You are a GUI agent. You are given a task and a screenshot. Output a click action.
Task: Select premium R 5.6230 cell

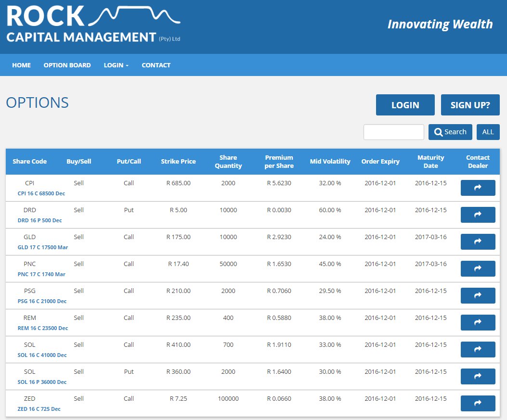(x=279, y=183)
